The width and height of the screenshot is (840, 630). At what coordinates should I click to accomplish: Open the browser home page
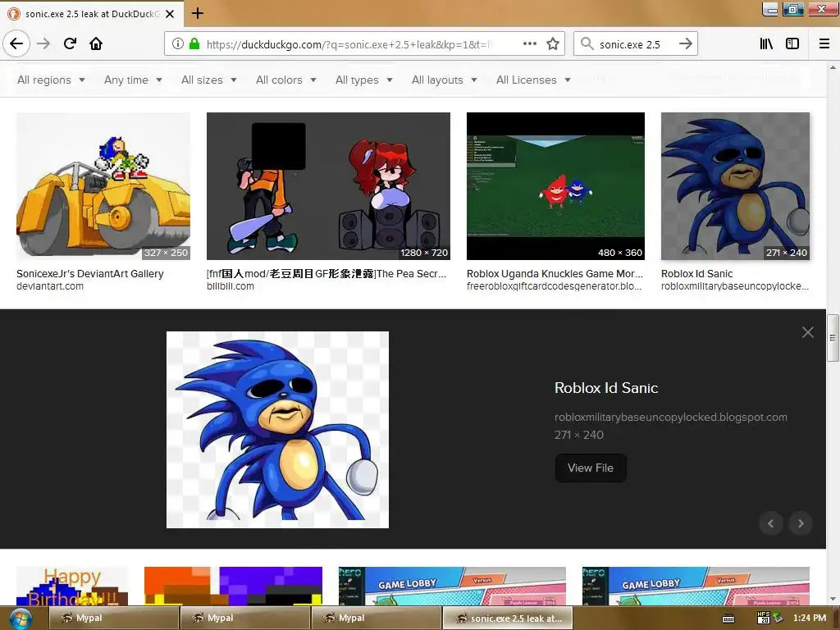tap(96, 43)
